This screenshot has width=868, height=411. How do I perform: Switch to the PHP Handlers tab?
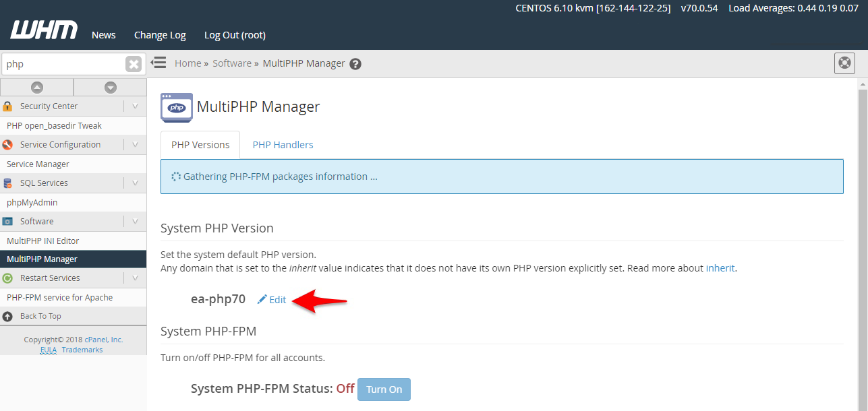(x=283, y=144)
